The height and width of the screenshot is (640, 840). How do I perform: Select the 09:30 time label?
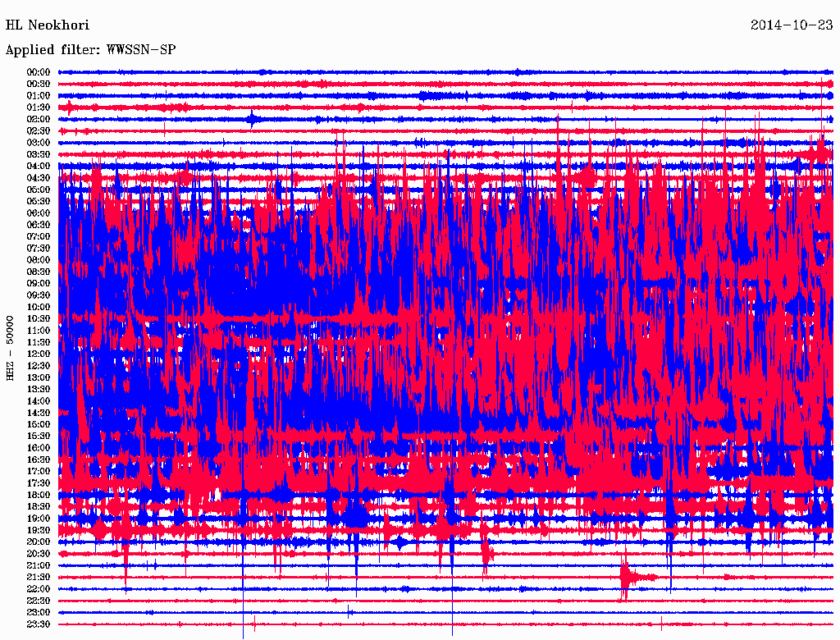38,295
